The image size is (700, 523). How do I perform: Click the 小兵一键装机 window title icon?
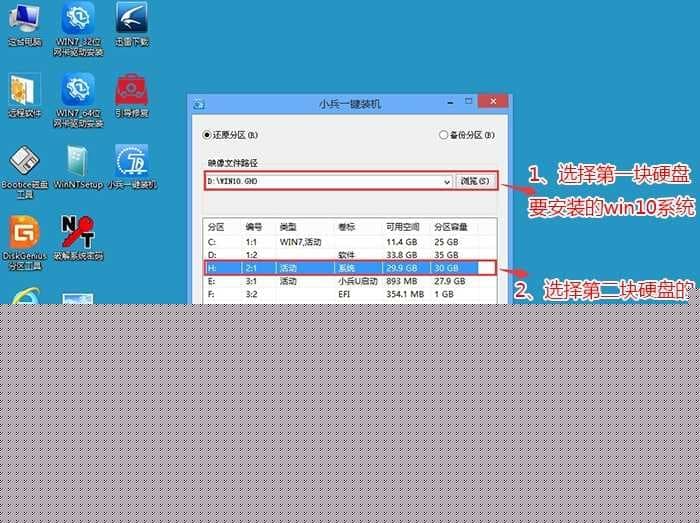pyautogui.click(x=199, y=104)
